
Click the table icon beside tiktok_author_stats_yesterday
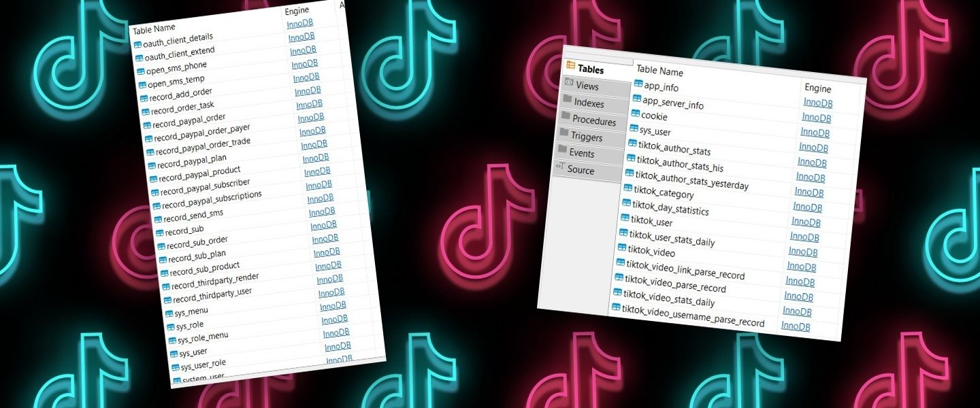pyautogui.click(x=630, y=173)
